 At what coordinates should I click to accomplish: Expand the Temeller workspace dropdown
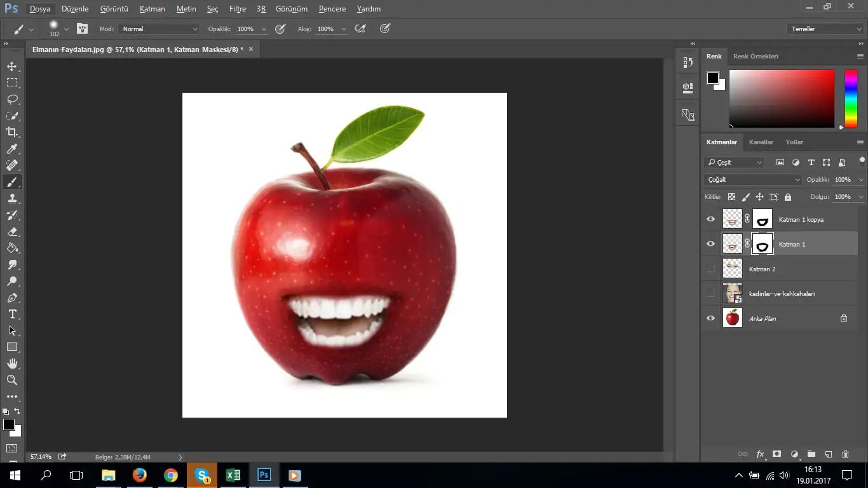tap(824, 29)
